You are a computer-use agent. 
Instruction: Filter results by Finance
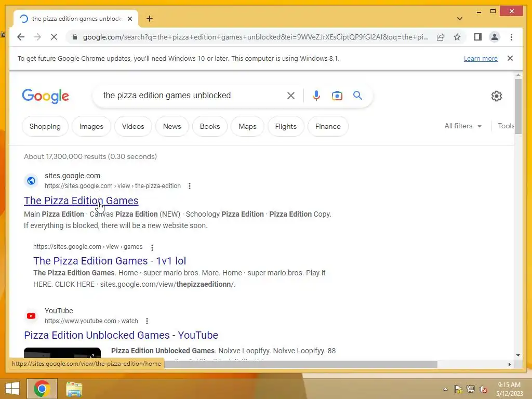pos(328,126)
